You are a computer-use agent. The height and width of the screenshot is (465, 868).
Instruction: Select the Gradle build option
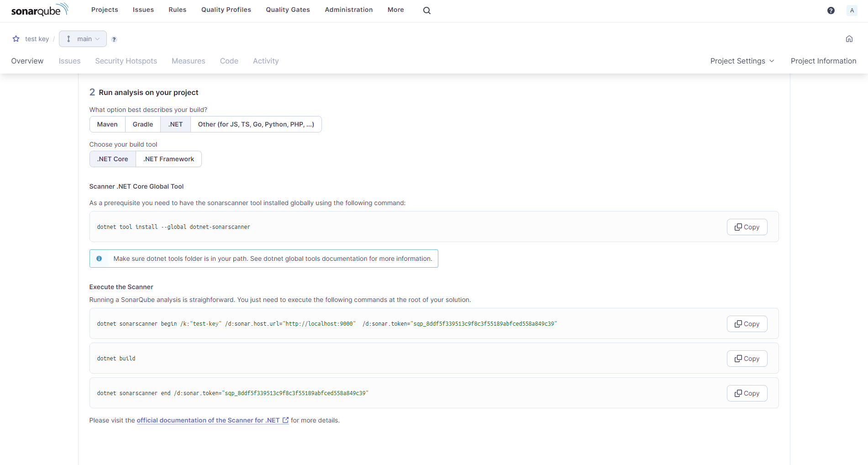pos(143,124)
